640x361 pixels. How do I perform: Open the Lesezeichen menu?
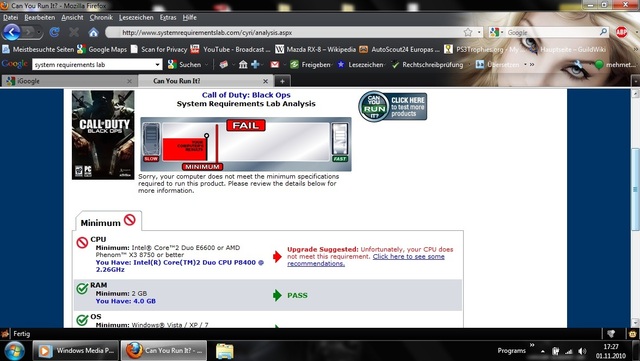[136, 18]
